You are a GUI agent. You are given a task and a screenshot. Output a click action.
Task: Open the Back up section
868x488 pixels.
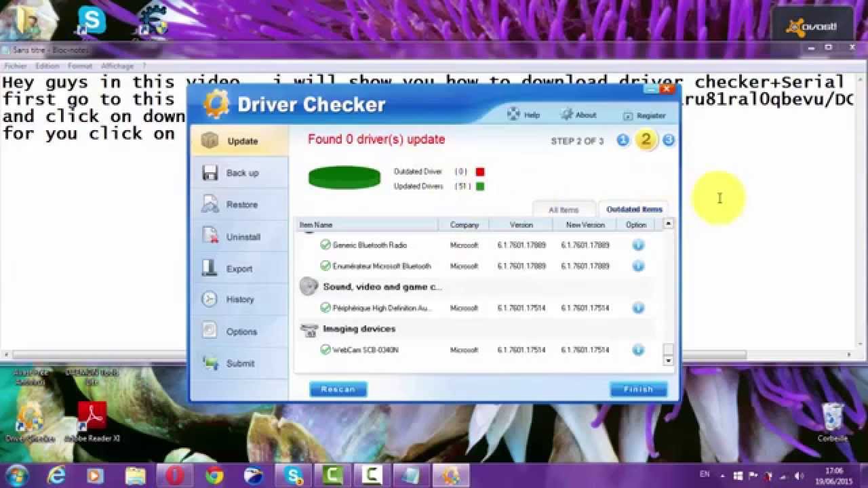239,173
